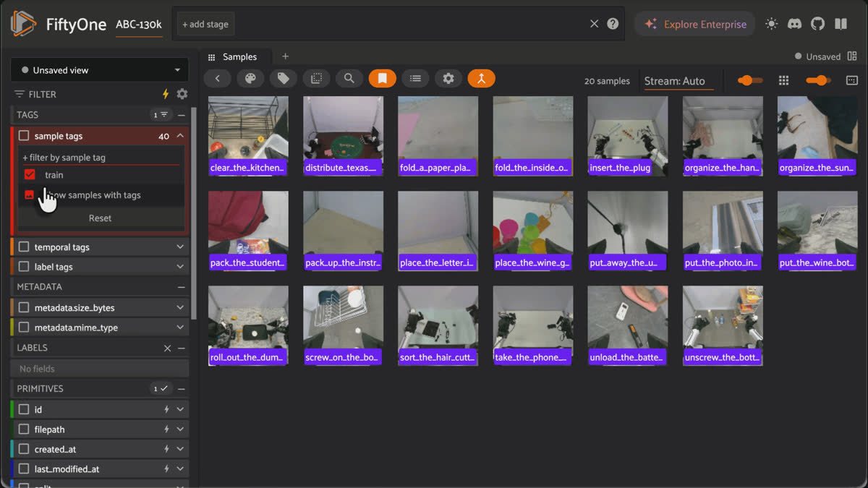The width and height of the screenshot is (868, 488).
Task: Collapse the METADATA group minus
Action: (182, 287)
